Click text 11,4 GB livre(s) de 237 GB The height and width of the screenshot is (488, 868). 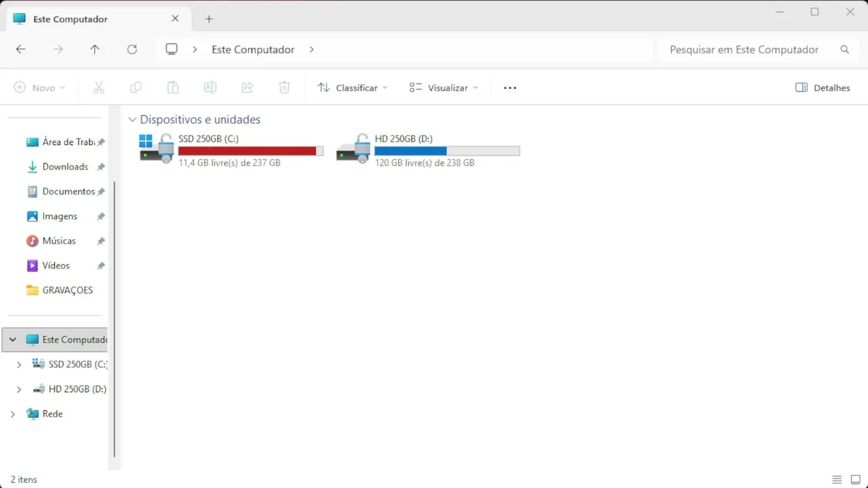(229, 163)
